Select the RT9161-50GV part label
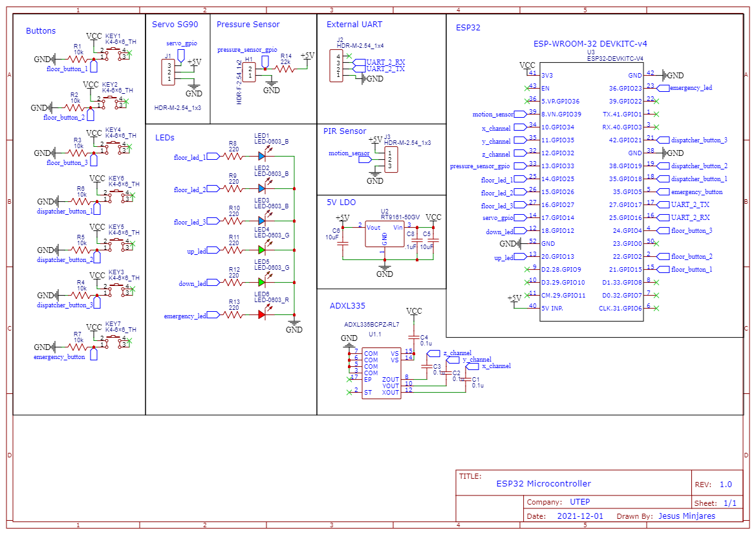Viewport: 756px width, 535px height. [x=400, y=217]
